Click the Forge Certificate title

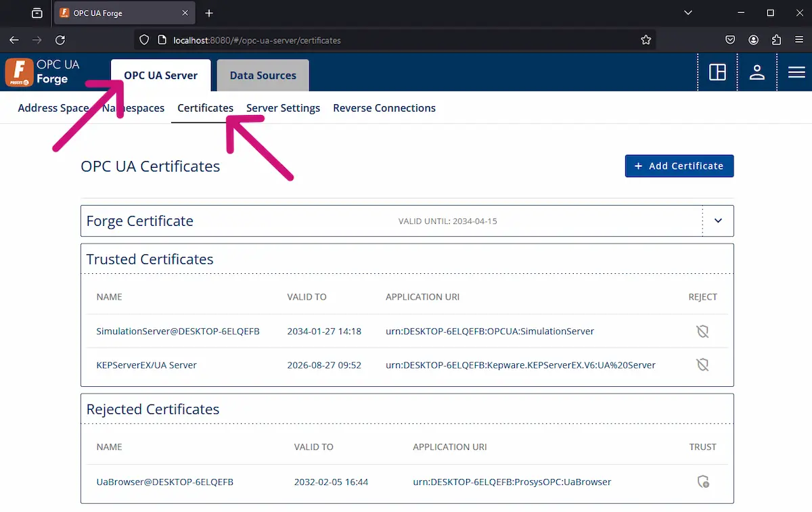(140, 221)
